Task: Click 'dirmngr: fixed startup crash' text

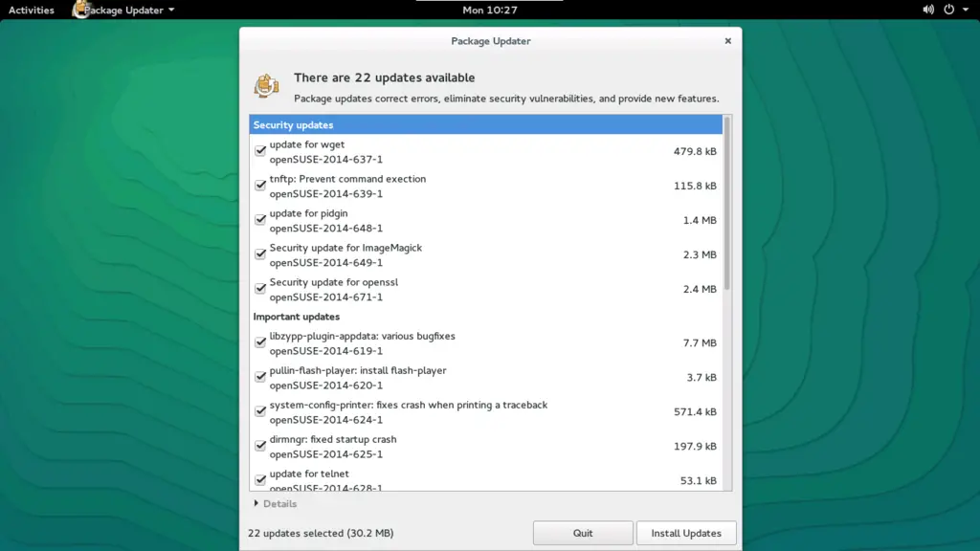Action: [x=333, y=439]
